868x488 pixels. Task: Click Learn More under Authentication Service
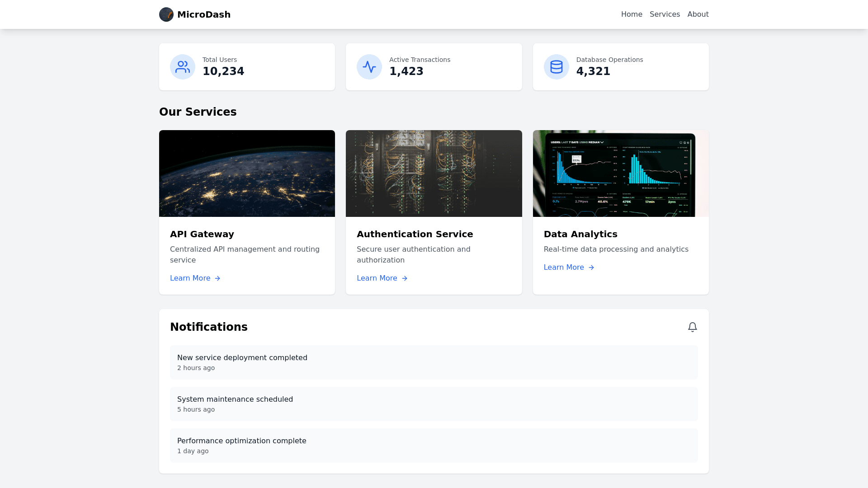click(377, 278)
